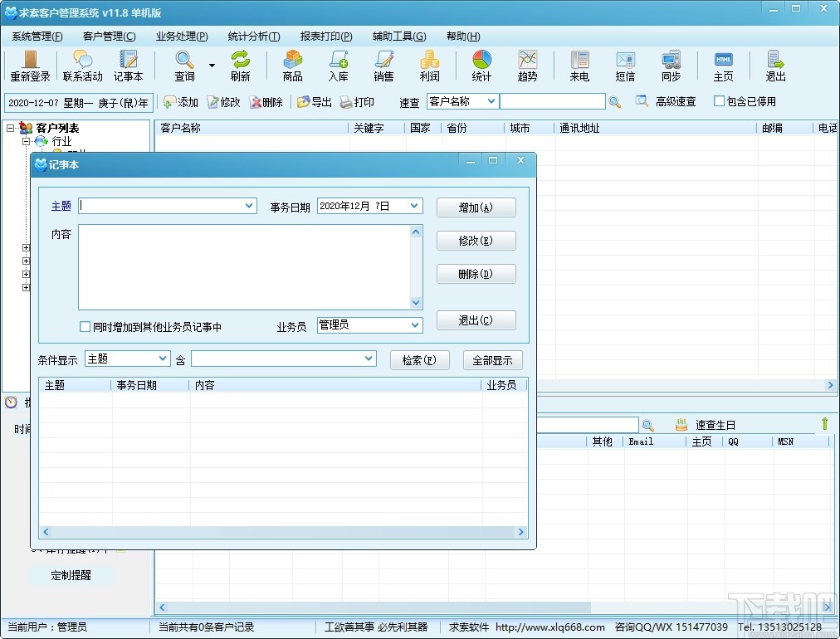The width and height of the screenshot is (840, 639).
Task: Click the 导出 export button
Action: click(x=315, y=102)
